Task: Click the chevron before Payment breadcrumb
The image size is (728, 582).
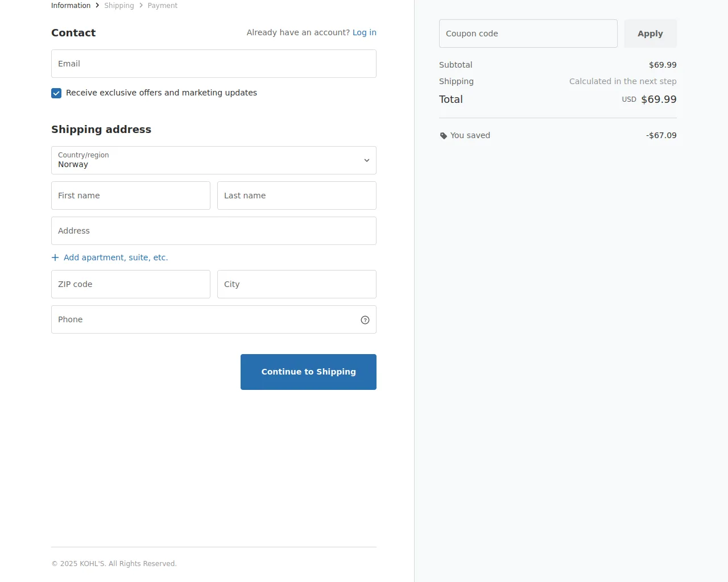Action: pos(141,6)
